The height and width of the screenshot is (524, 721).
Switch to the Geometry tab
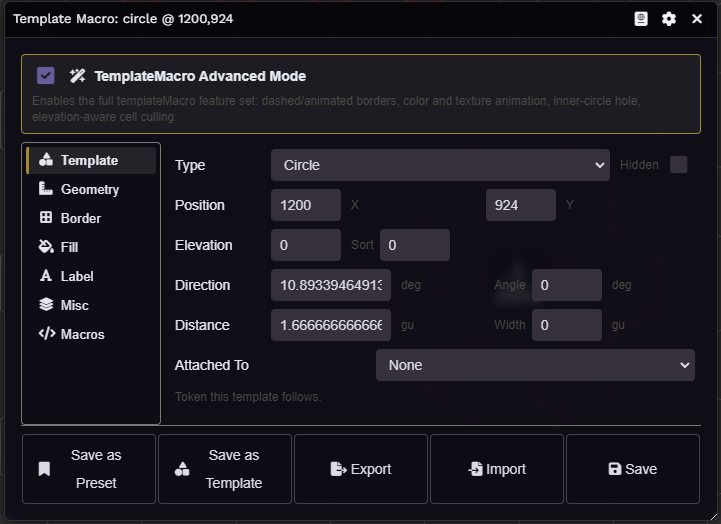pos(91,189)
